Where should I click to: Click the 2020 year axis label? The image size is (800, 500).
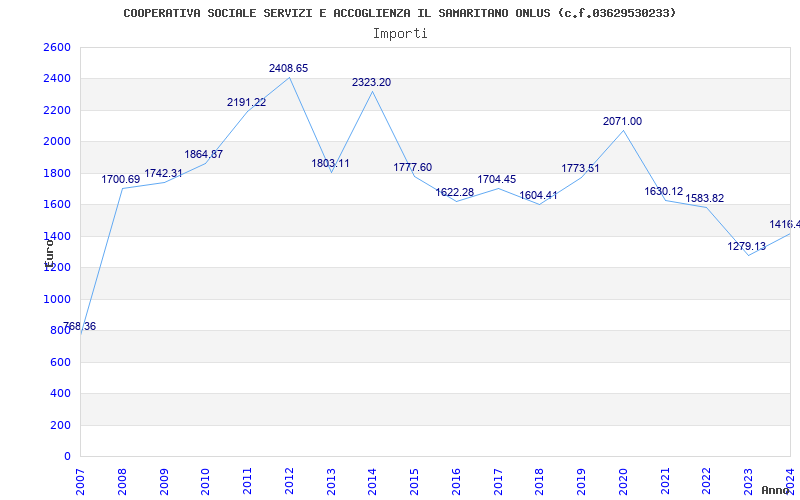pyautogui.click(x=623, y=481)
